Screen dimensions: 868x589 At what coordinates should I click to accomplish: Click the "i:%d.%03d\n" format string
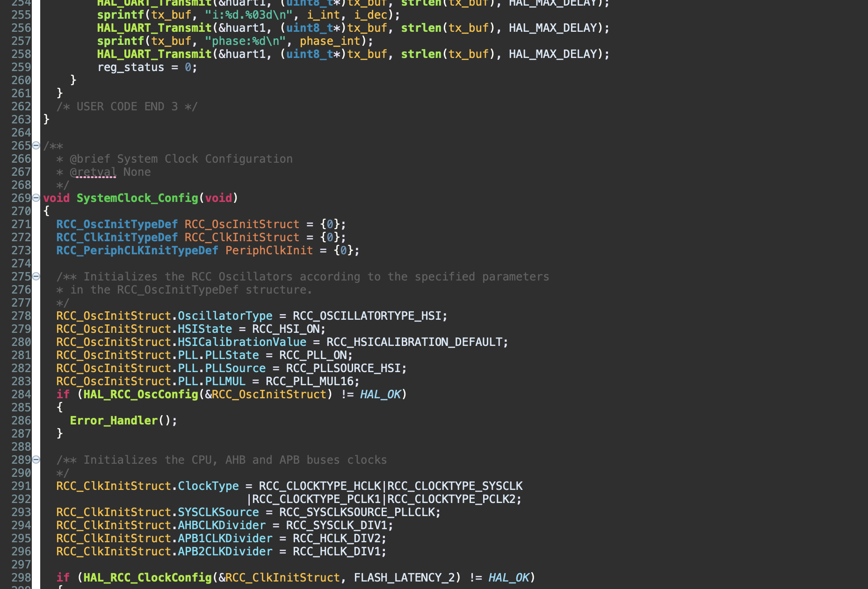[x=248, y=15]
